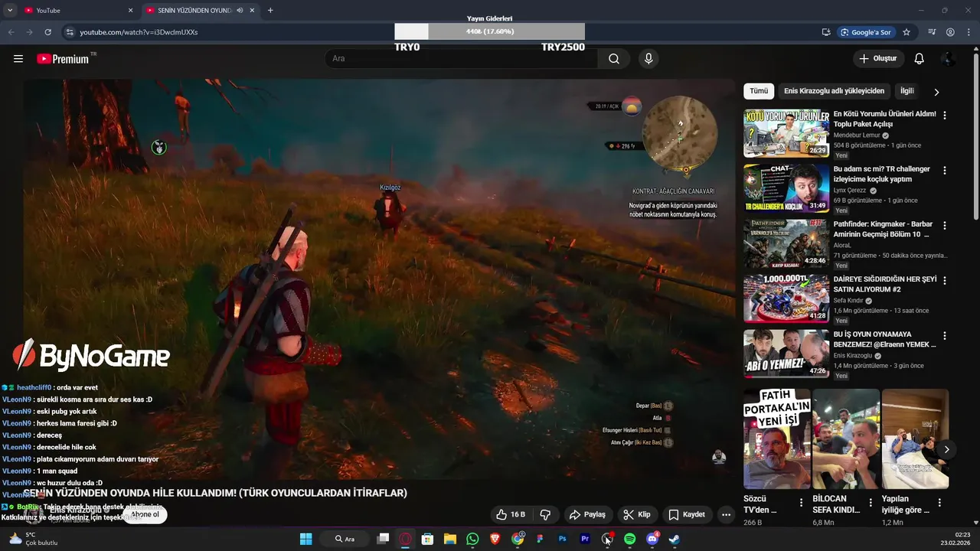Image resolution: width=980 pixels, height=551 pixels.
Task: Open the notifications bell
Action: [x=919, y=59]
